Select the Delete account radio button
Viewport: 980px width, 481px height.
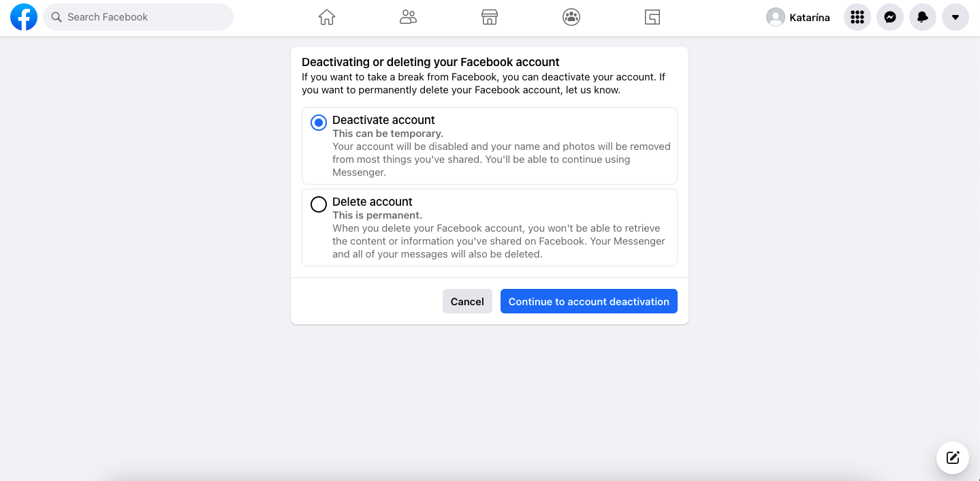pos(318,204)
